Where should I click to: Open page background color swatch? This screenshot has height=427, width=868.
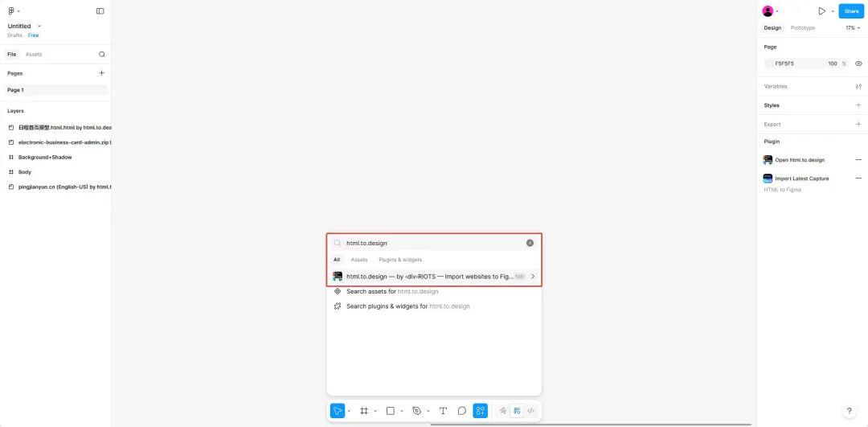pyautogui.click(x=769, y=64)
